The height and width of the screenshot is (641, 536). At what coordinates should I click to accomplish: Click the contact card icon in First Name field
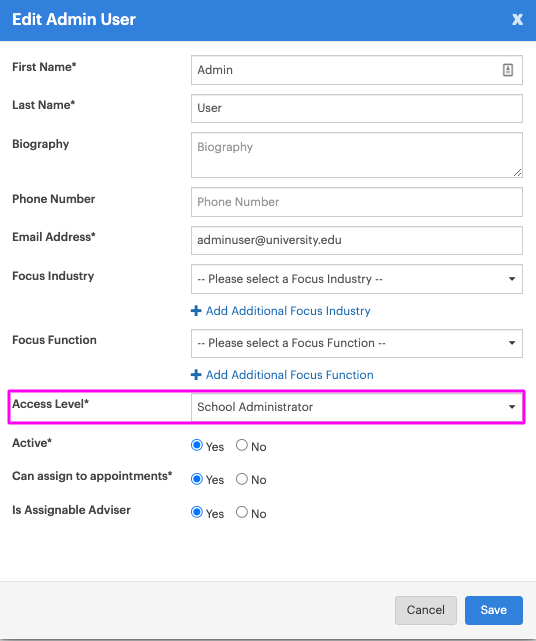(x=507, y=70)
